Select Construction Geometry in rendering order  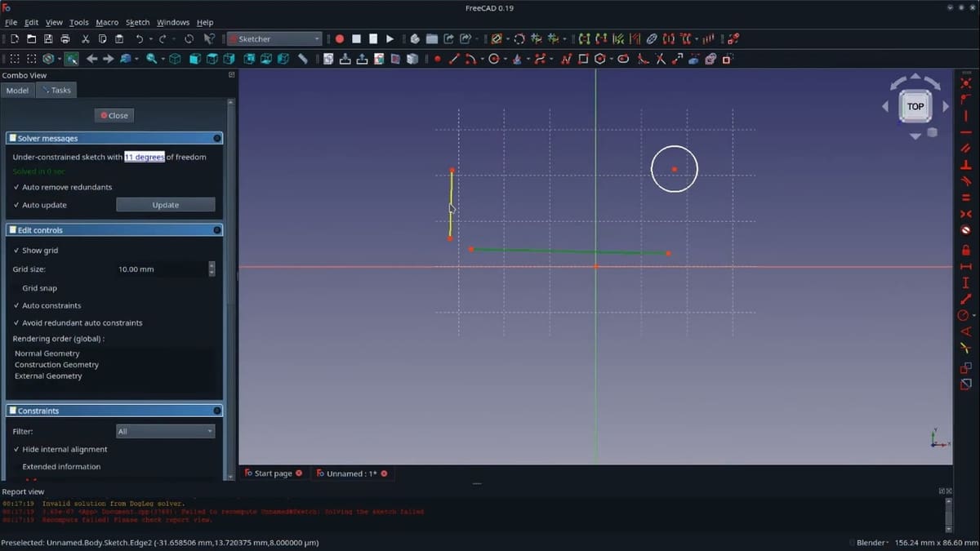pos(56,365)
